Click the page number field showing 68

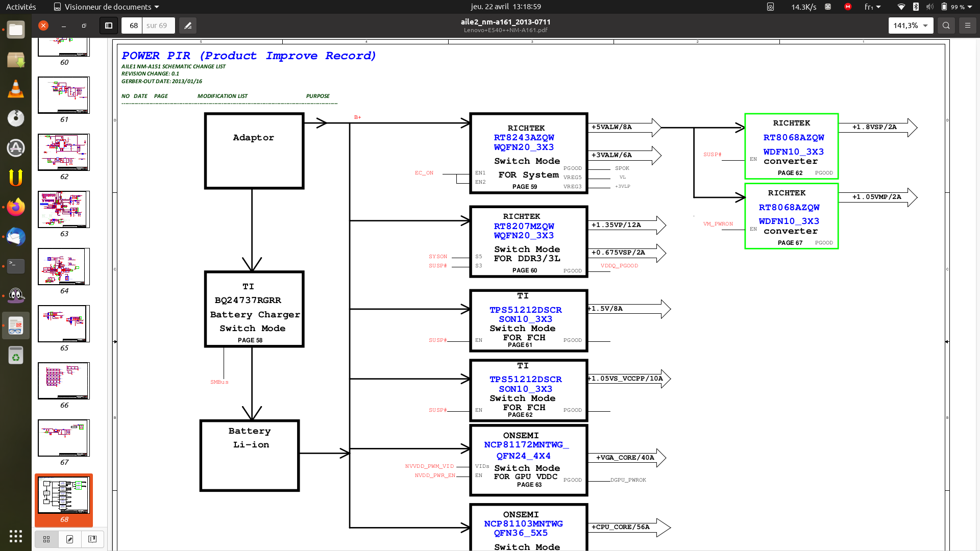[x=132, y=26]
